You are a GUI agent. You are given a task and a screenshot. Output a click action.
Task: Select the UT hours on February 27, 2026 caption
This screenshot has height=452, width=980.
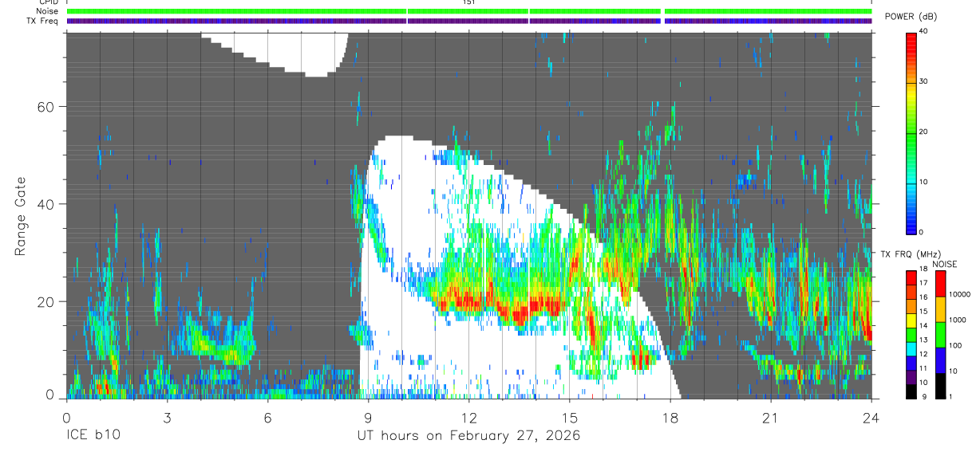[x=468, y=436]
